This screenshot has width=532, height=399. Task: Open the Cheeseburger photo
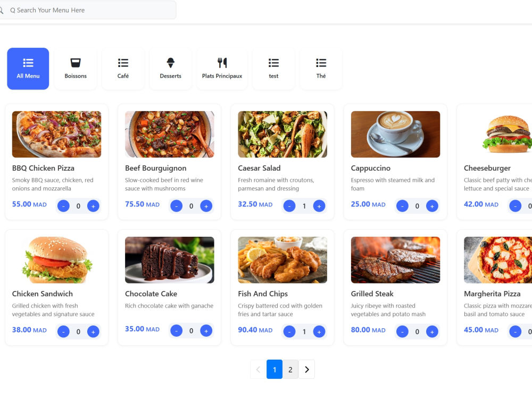pos(498,135)
